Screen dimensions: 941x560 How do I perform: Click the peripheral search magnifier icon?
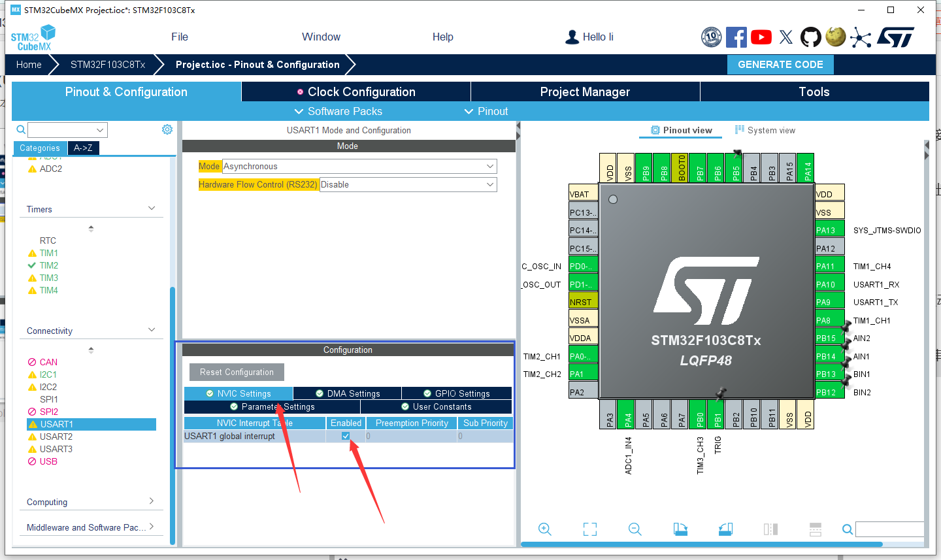click(21, 129)
